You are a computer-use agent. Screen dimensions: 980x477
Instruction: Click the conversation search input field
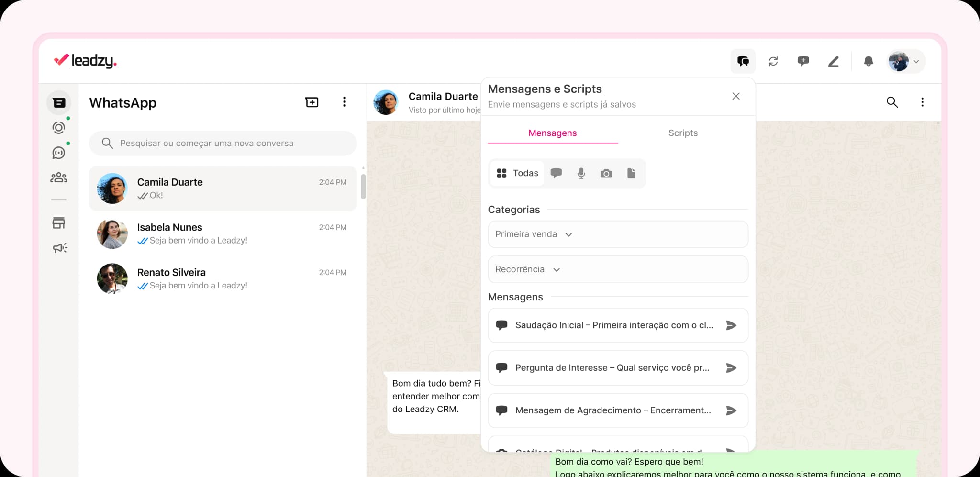tap(223, 143)
